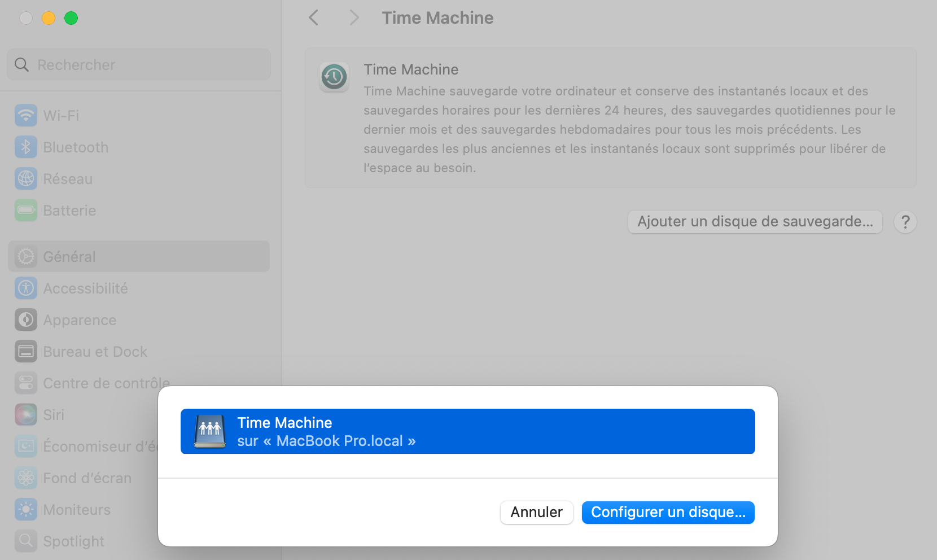Click the Général gear icon
The width and height of the screenshot is (937, 560).
[x=26, y=257]
